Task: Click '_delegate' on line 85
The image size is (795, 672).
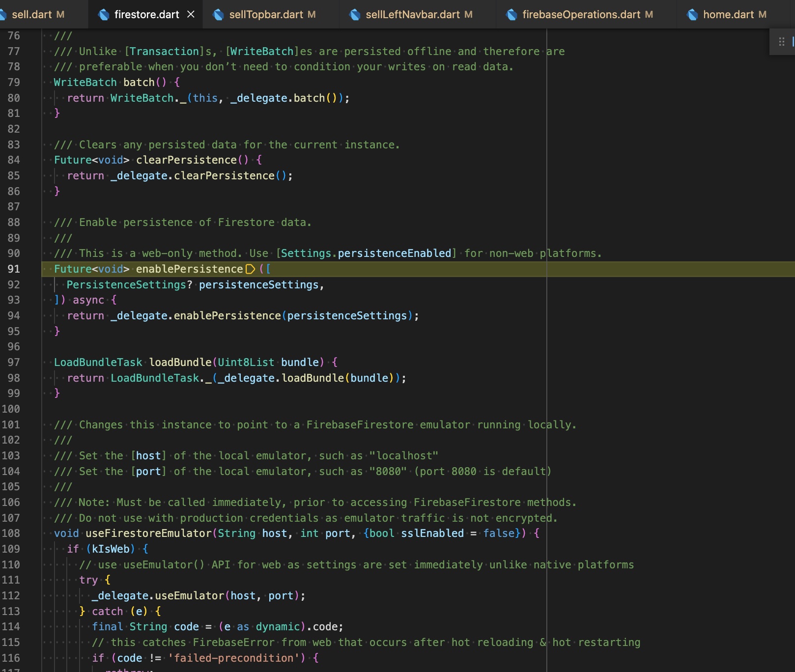Action: pos(139,175)
